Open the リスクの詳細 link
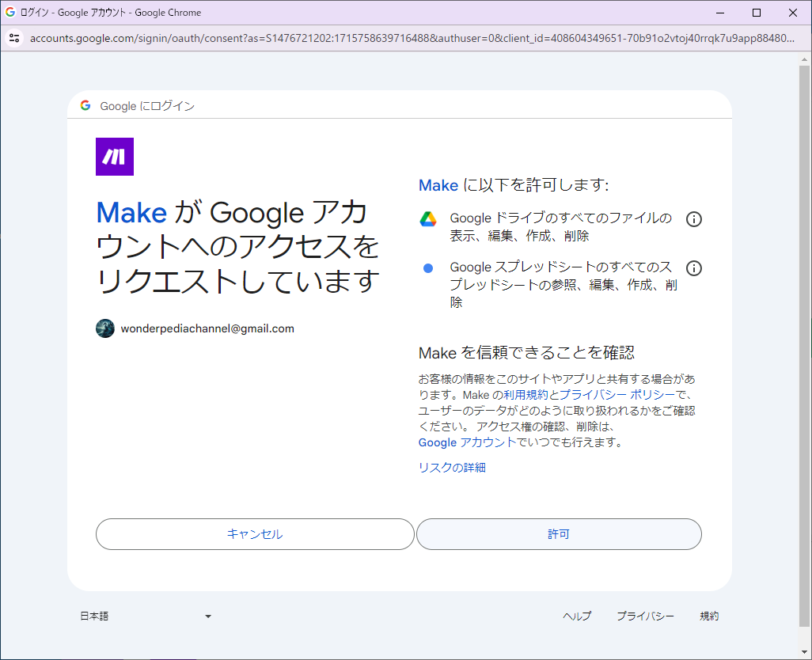The height and width of the screenshot is (660, 812). (452, 468)
